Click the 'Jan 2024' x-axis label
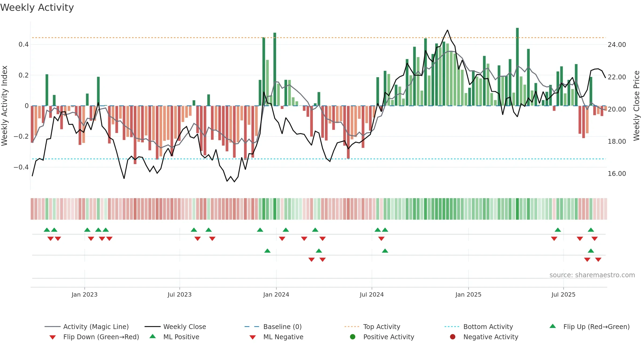Viewport: 644px width, 362px height. (276, 295)
